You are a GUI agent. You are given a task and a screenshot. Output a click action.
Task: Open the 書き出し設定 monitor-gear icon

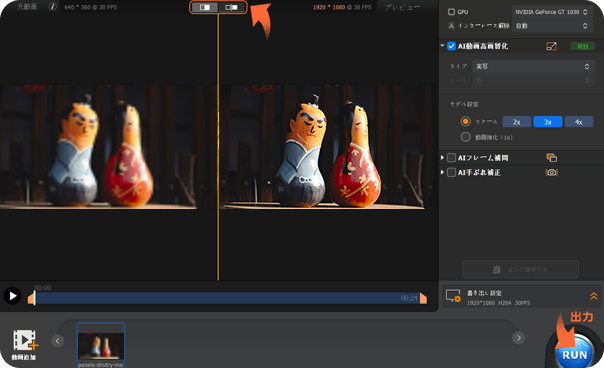(453, 296)
